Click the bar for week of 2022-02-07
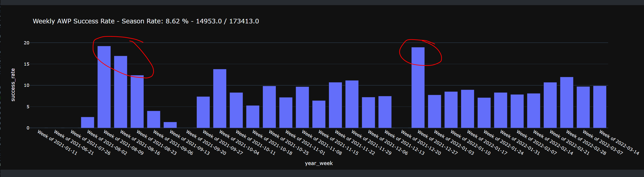Screen dimensions: 644x177 517,111
